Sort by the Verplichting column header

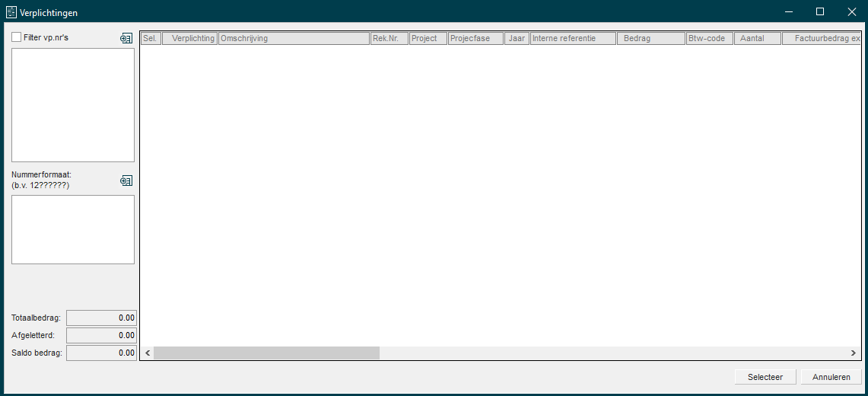[190, 39]
